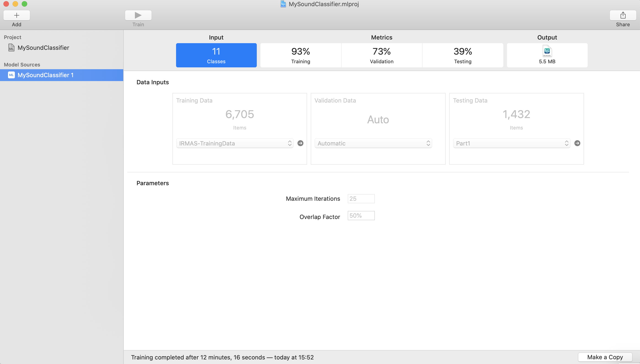The width and height of the screenshot is (640, 364).
Task: Click the arrow button next to IRMAS-TrainingData
Action: (300, 143)
